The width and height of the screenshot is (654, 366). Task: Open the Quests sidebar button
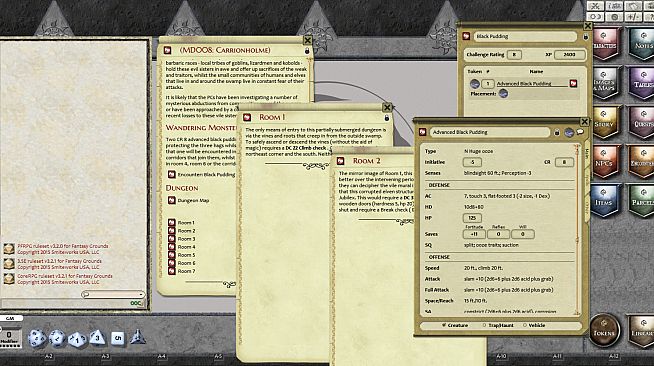tap(642, 122)
